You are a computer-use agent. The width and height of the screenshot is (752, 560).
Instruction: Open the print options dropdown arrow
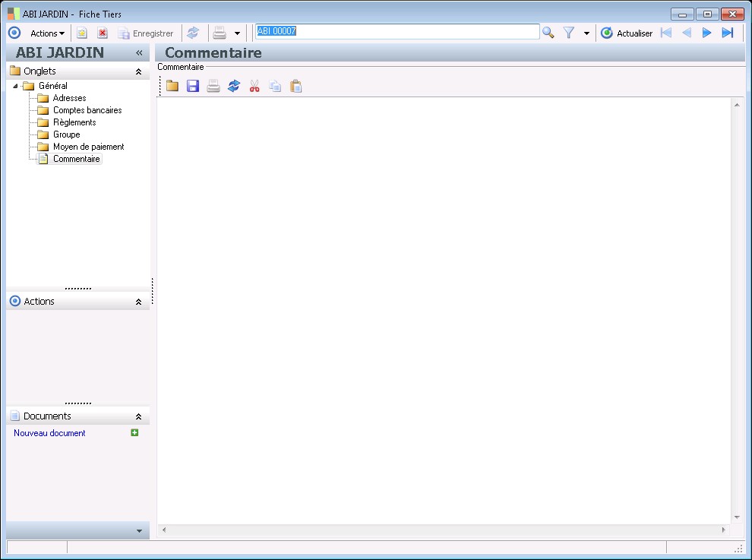(237, 33)
